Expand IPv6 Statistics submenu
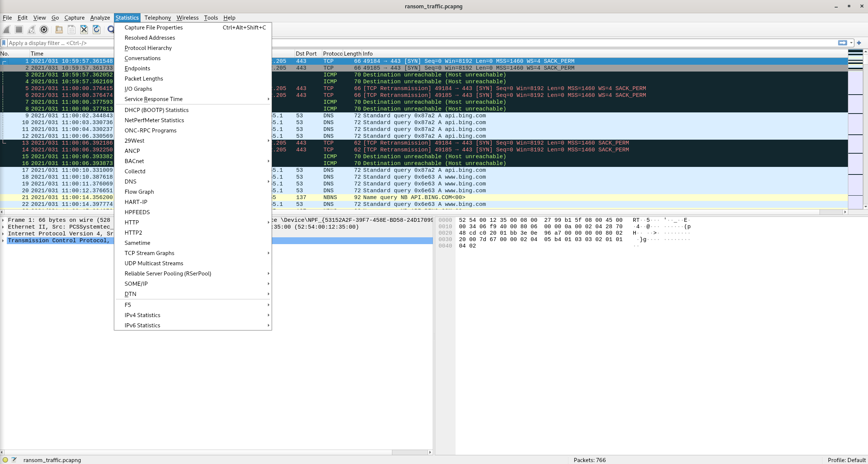 [x=193, y=325]
